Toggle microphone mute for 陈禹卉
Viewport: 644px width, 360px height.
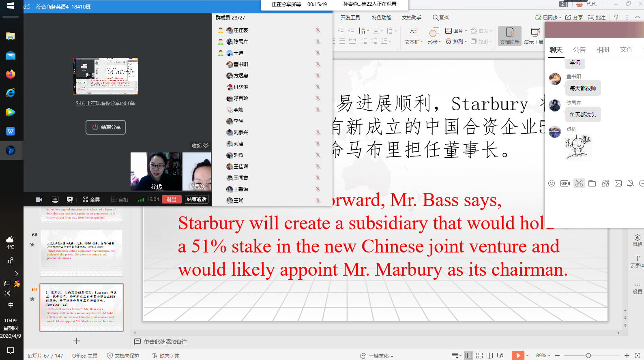318,42
